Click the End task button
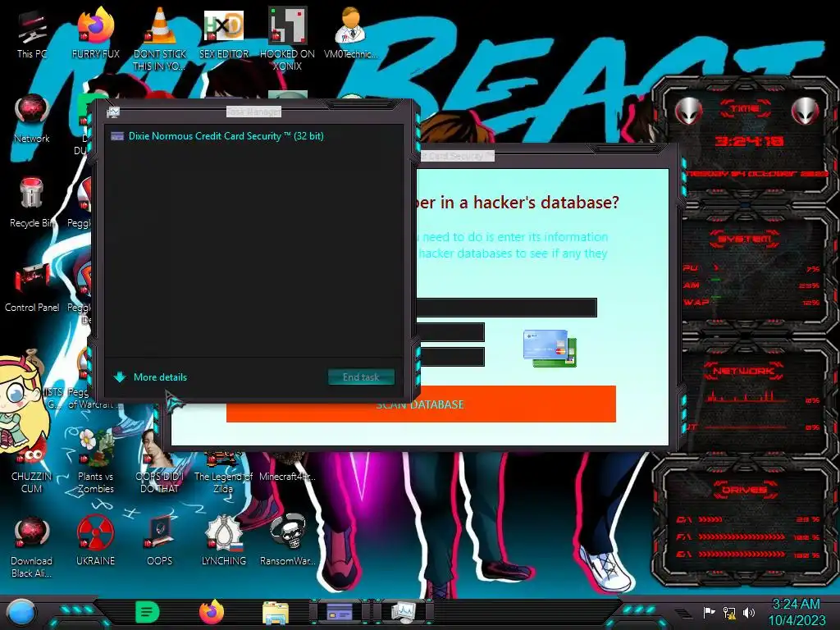Screen dimensions: 840x630 tap(361, 377)
